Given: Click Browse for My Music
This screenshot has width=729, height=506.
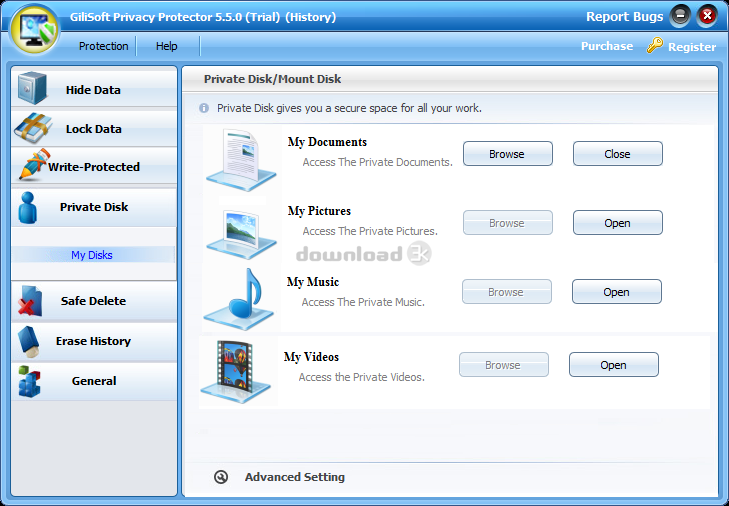Looking at the screenshot, I should [x=506, y=292].
